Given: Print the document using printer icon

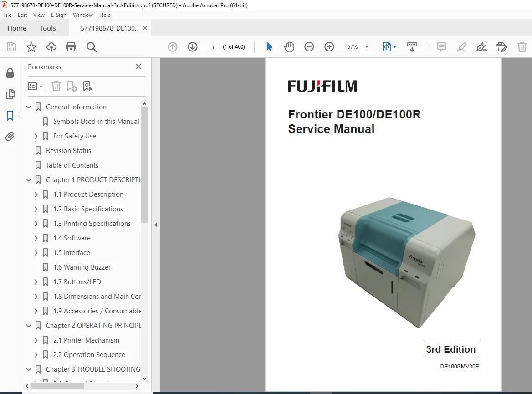Looking at the screenshot, I should pyautogui.click(x=71, y=47).
